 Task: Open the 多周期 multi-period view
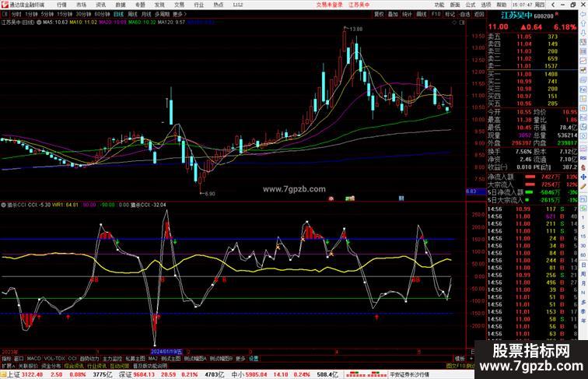(x=162, y=14)
